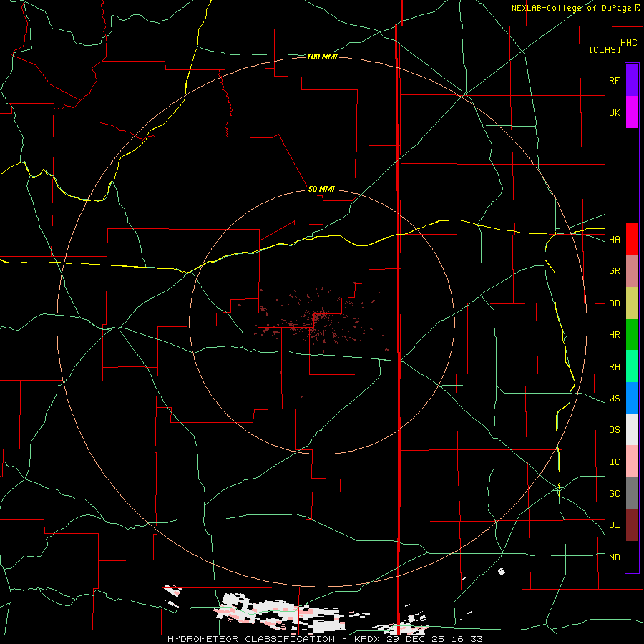This screenshot has height=644, width=644.
Task: Click the GR legend color swatch
Action: (632, 271)
